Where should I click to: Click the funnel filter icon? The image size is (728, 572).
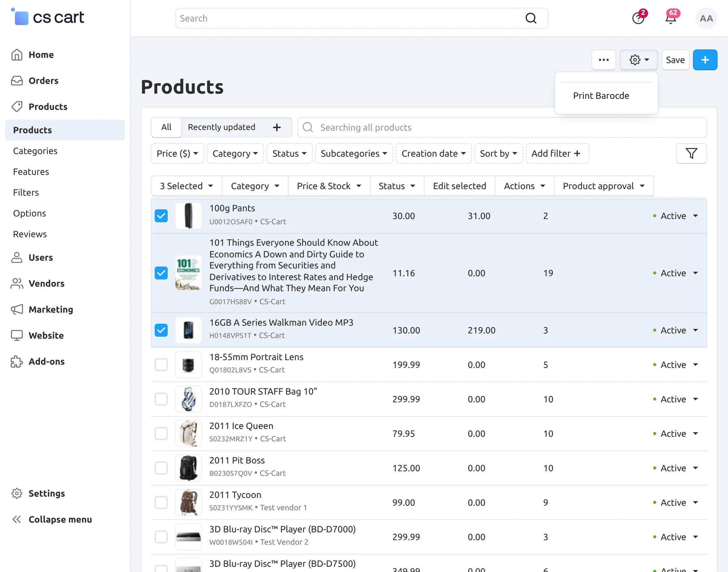pos(691,153)
